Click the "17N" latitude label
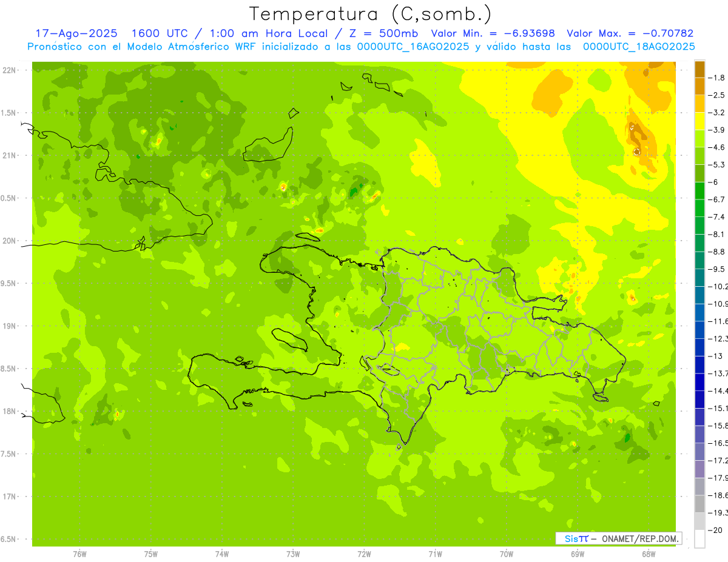The width and height of the screenshot is (728, 562). [8, 497]
